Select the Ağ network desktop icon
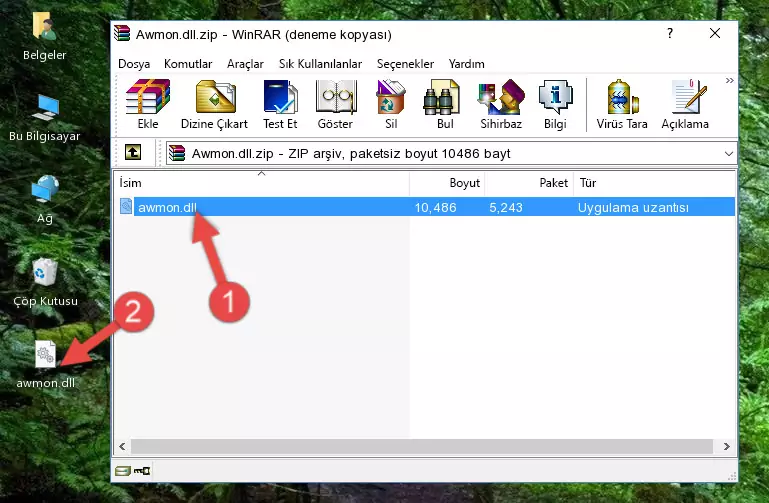The height and width of the screenshot is (503, 769). pyautogui.click(x=45, y=200)
